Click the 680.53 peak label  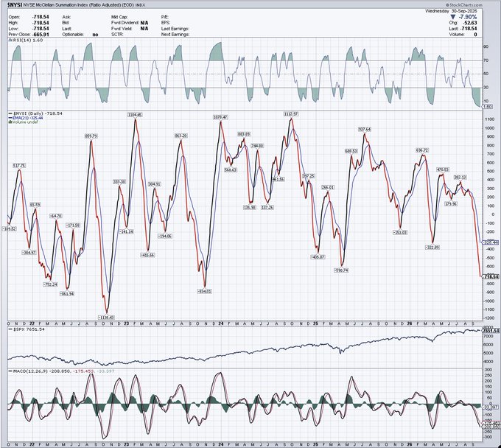pyautogui.click(x=351, y=151)
